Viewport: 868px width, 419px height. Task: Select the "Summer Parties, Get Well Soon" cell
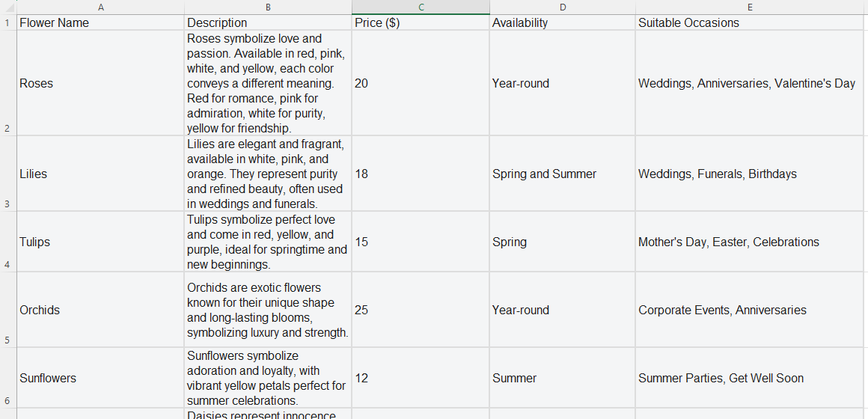(x=749, y=378)
